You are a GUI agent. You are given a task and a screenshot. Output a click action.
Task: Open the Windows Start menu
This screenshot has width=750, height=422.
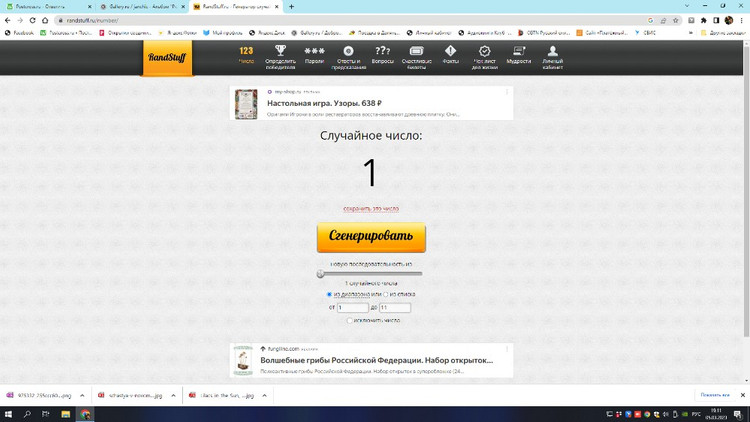8,414
